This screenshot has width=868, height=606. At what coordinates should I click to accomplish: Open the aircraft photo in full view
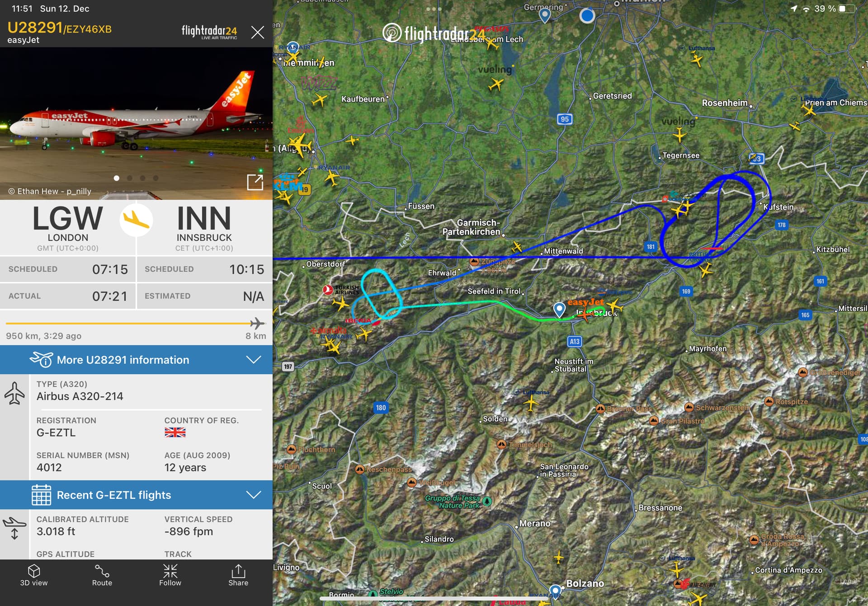click(255, 182)
